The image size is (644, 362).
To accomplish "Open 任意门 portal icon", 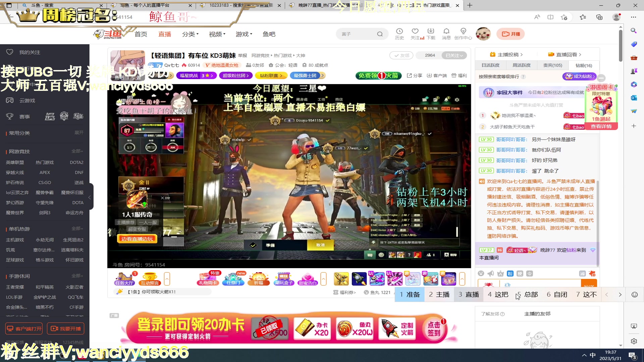I will click(233, 279).
